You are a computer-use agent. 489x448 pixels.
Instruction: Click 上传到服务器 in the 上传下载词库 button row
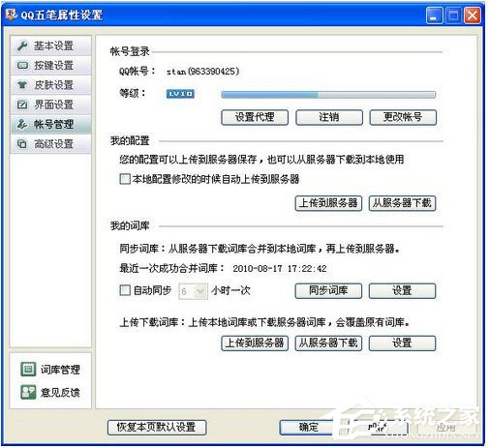click(255, 343)
